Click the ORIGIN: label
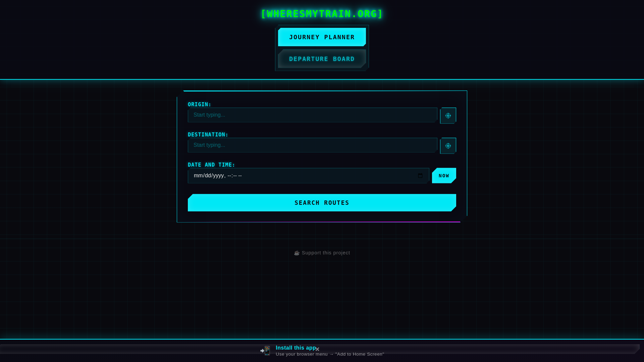Screen dimensions: 644x362 pyautogui.click(x=200, y=104)
